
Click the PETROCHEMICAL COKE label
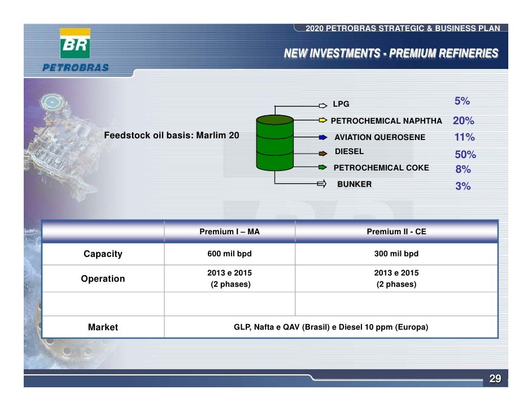coord(381,168)
